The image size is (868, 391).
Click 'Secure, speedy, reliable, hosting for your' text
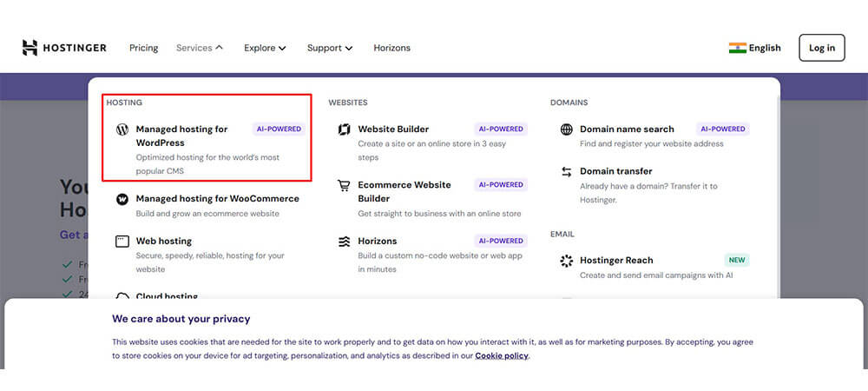pyautogui.click(x=210, y=255)
